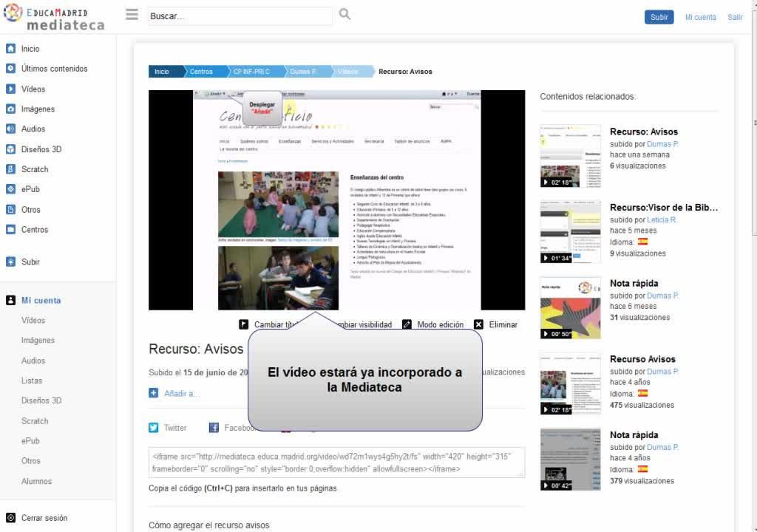Open Audios under Mi cuenta
The height and width of the screenshot is (532, 757).
point(33,361)
